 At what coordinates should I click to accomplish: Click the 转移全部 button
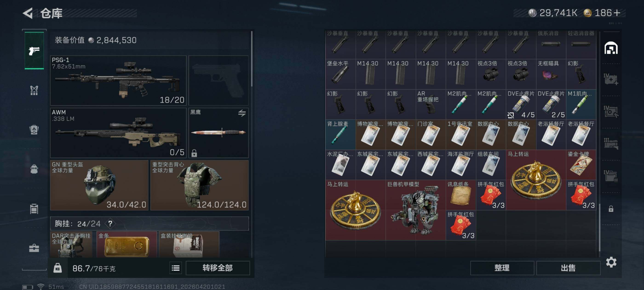point(218,268)
